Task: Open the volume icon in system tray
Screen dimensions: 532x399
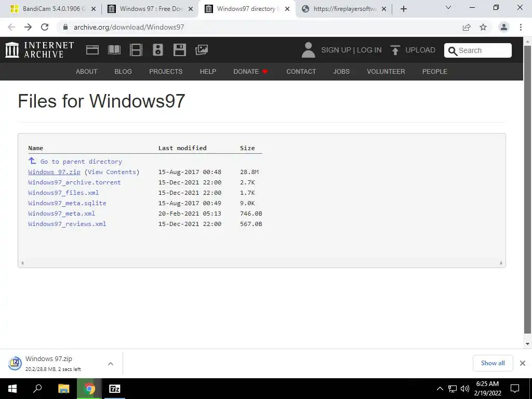Action: tap(465, 389)
